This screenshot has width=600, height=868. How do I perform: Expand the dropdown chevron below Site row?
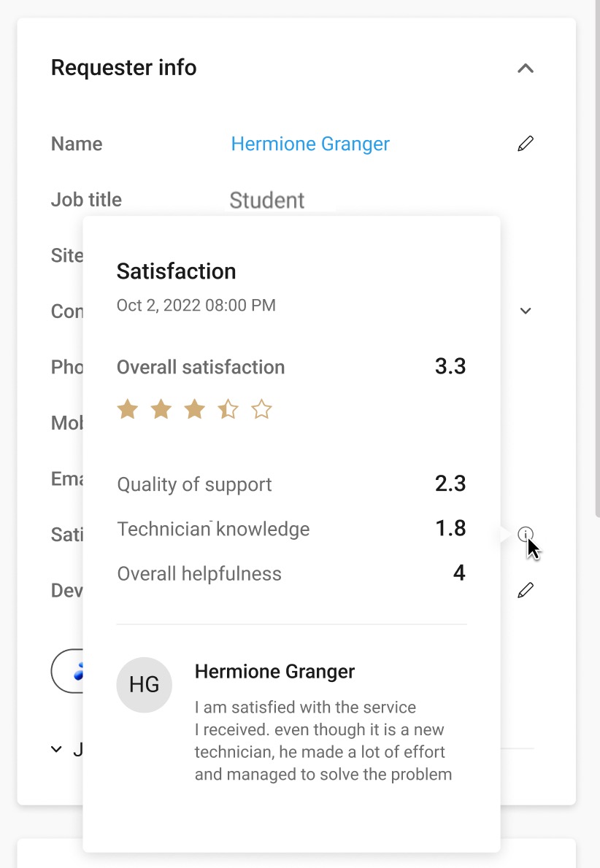(526, 311)
